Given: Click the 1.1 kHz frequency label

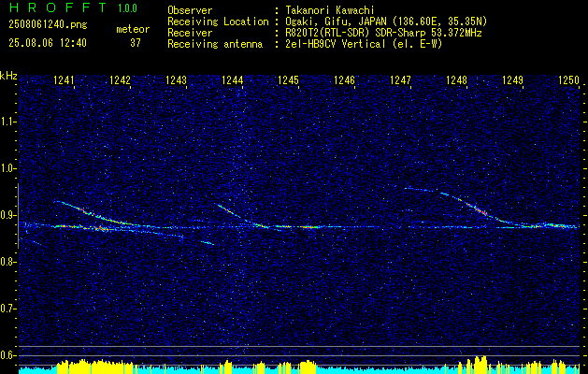Looking at the screenshot, I should click(x=7, y=122).
